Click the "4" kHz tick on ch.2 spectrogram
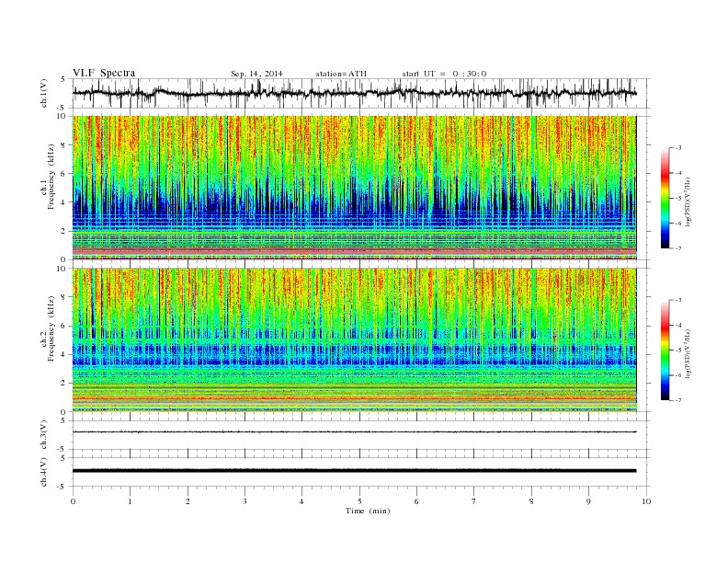728x563 pixels. point(64,355)
